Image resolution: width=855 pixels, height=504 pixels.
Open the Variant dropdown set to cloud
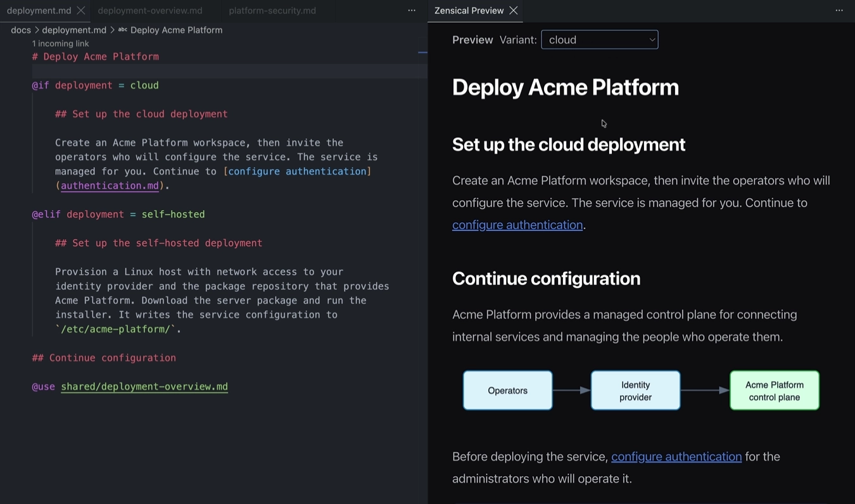599,40
